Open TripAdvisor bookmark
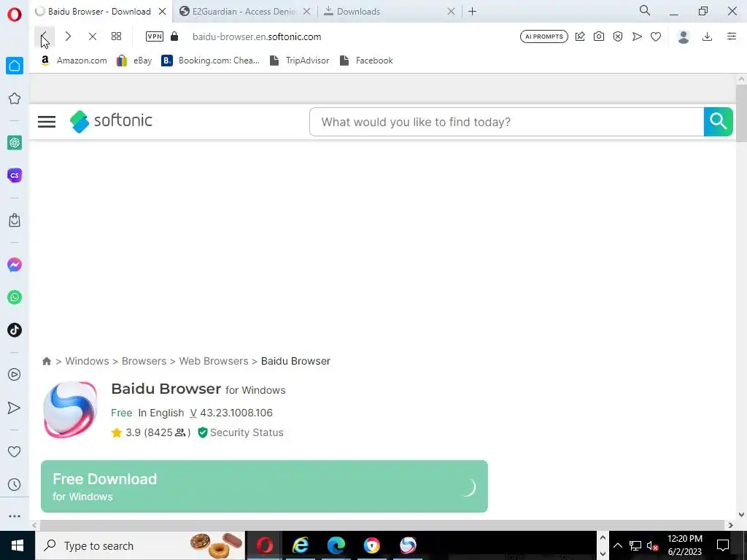 click(x=299, y=61)
